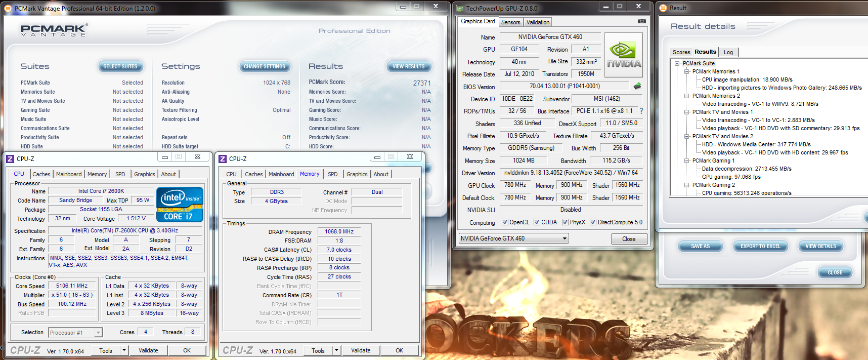
Task: Select 'GPU gaming: 97.068 fps' result row
Action: point(731,177)
